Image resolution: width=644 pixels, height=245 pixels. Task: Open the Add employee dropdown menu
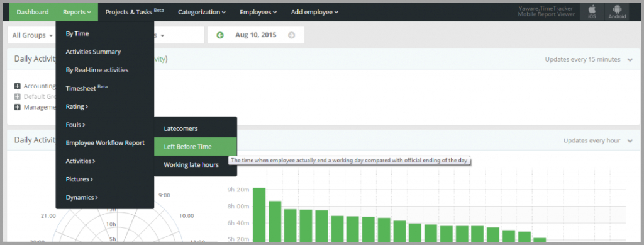pyautogui.click(x=314, y=13)
